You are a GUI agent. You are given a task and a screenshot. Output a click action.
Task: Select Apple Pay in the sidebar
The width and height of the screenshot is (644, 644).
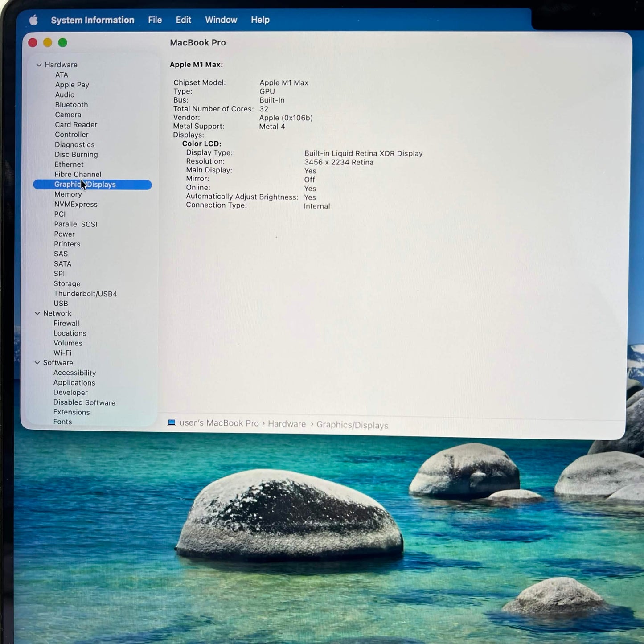(x=72, y=85)
